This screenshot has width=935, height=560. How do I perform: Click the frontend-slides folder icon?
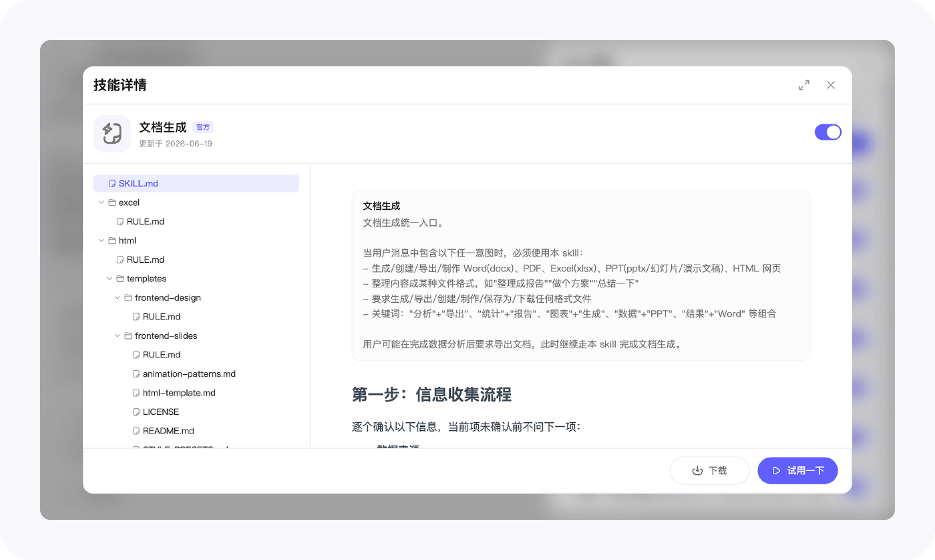pyautogui.click(x=128, y=336)
